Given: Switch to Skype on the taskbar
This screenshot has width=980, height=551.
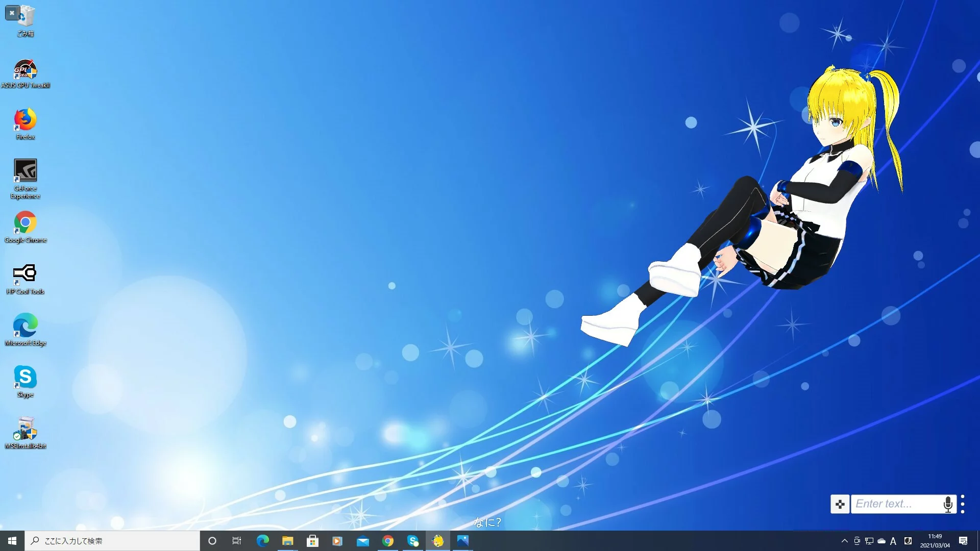Looking at the screenshot, I should 412,541.
